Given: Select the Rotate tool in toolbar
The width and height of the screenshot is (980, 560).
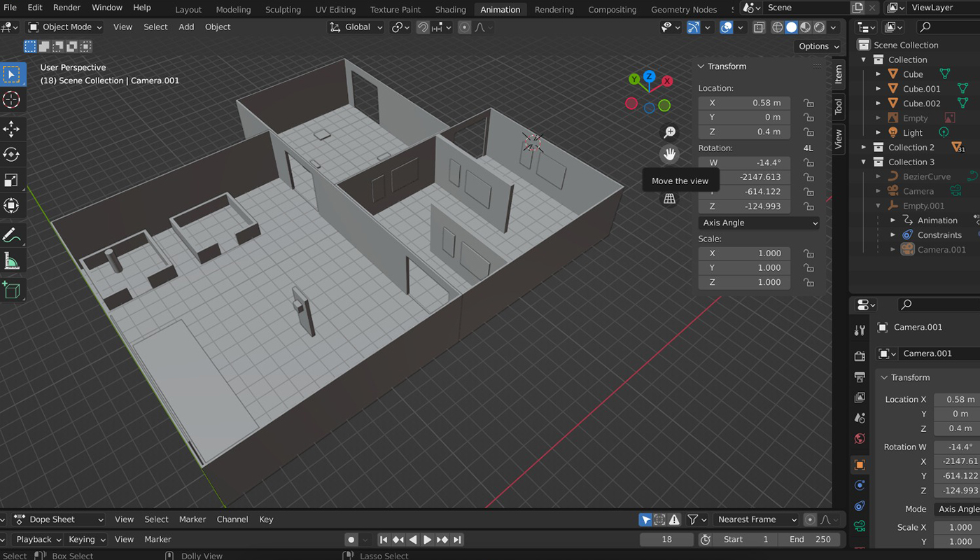Looking at the screenshot, I should (12, 155).
